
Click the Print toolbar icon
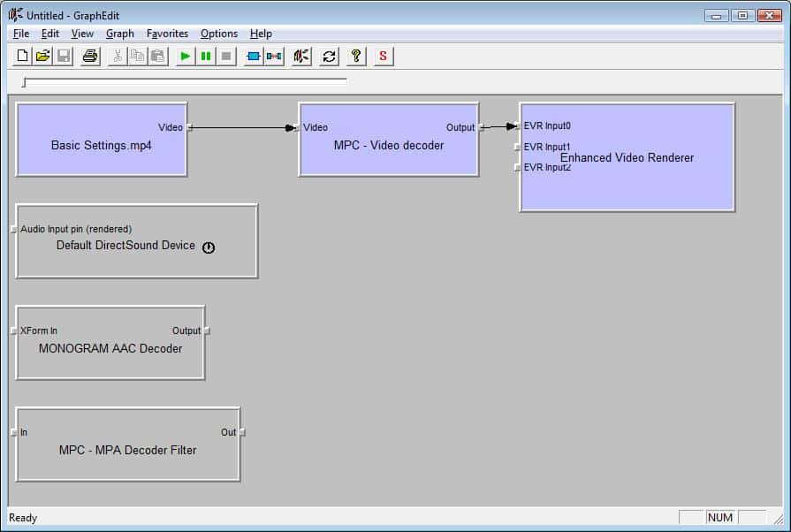point(90,57)
